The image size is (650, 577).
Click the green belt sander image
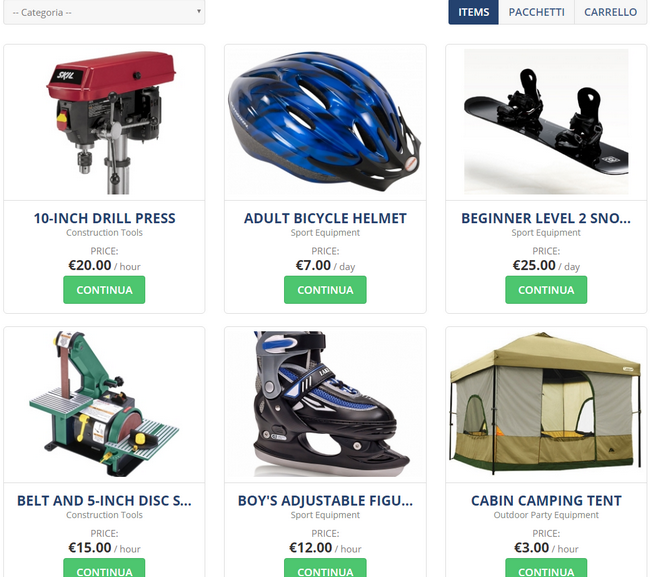click(104, 404)
